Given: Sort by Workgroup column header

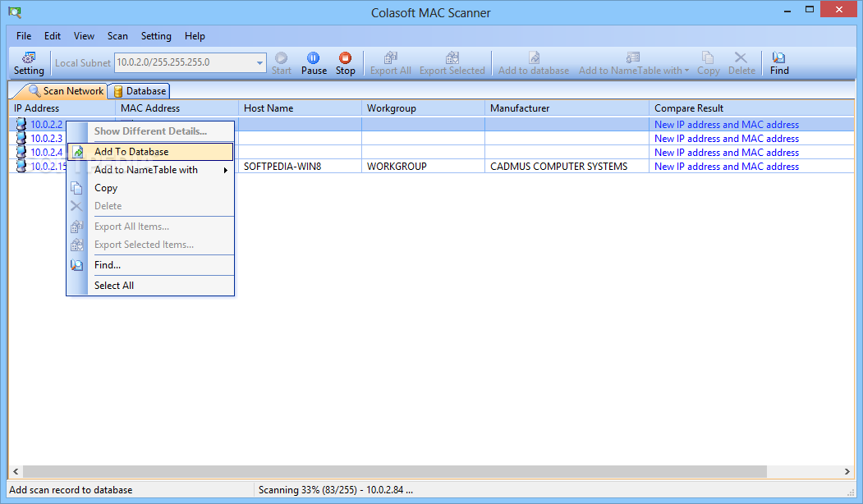Looking at the screenshot, I should point(423,108).
